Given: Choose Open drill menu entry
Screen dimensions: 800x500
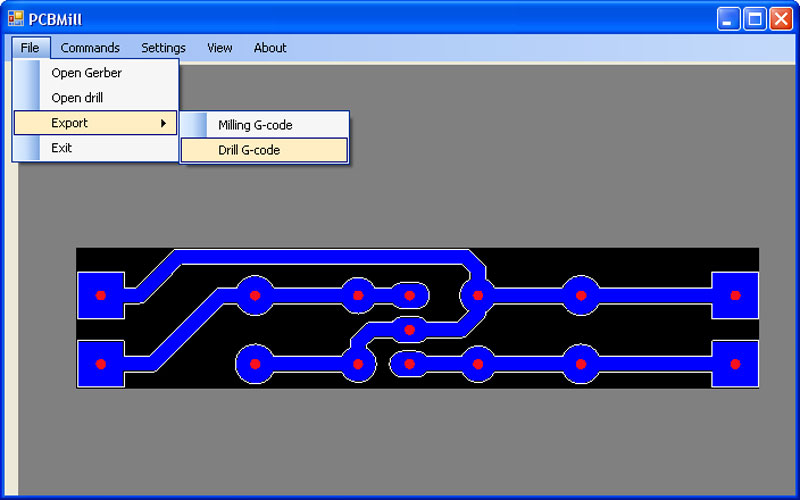Looking at the screenshot, I should [95, 98].
